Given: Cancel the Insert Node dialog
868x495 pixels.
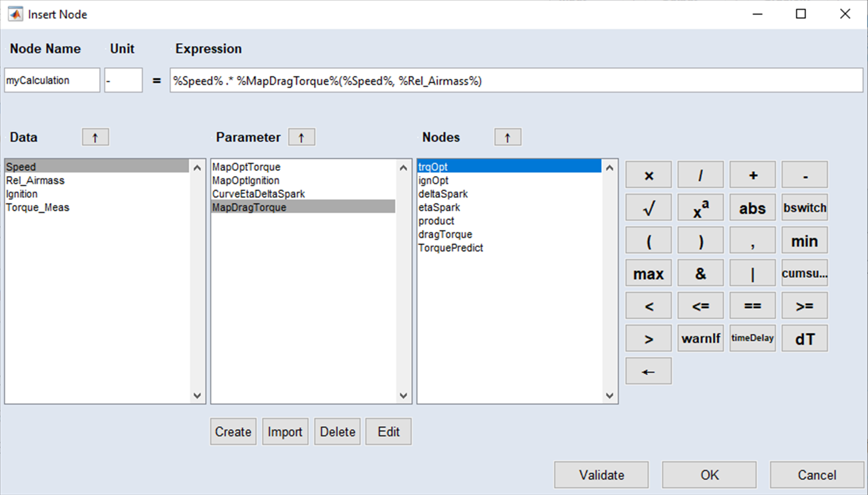Looking at the screenshot, I should point(817,475).
